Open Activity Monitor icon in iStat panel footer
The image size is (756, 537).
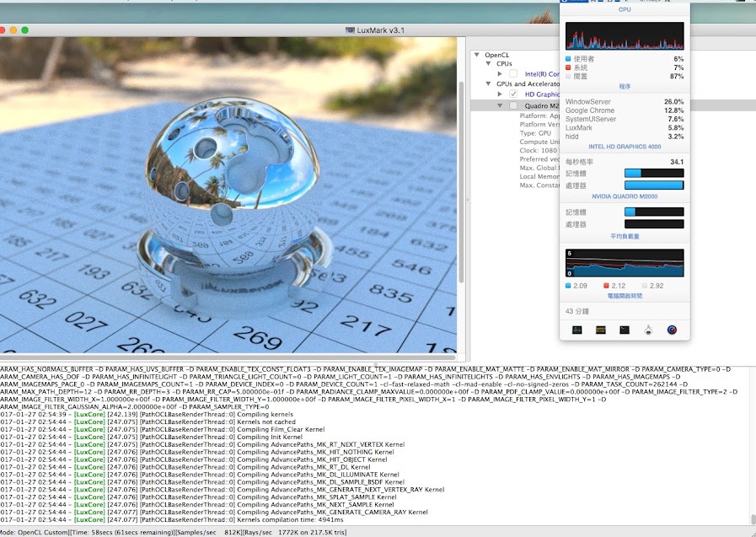pyautogui.click(x=576, y=330)
